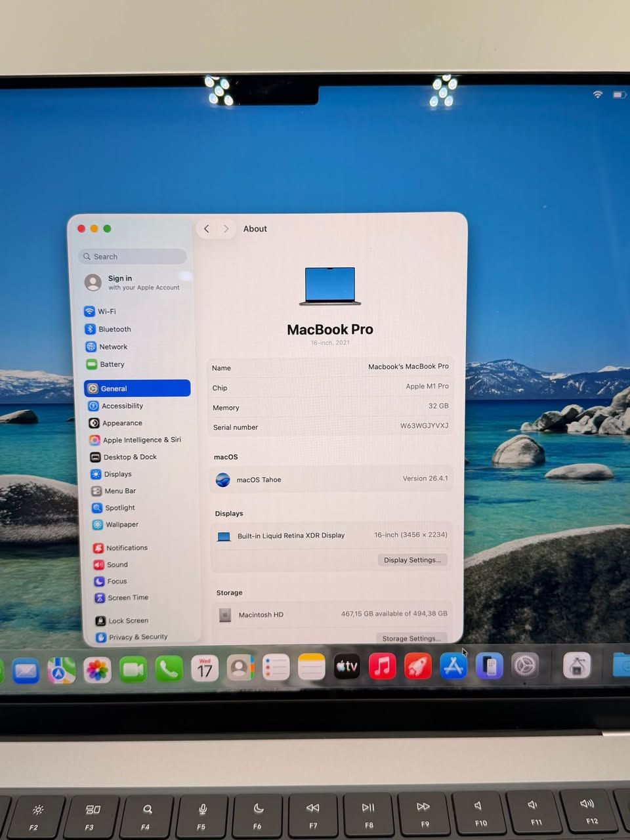This screenshot has width=630, height=840.
Task: Launch the Apple TV app from Dock
Action: click(x=346, y=667)
